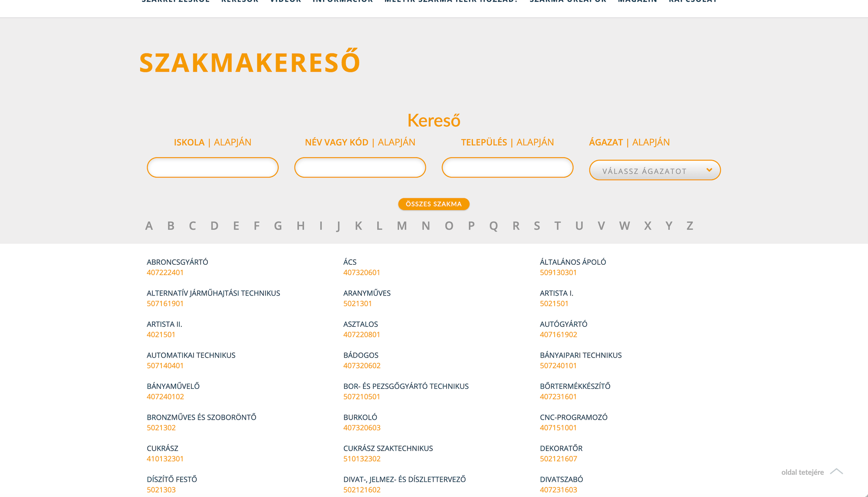Open BOR- ÉS PEZSGŐGYÁRTÓ TECHNIKUS

pos(406,386)
